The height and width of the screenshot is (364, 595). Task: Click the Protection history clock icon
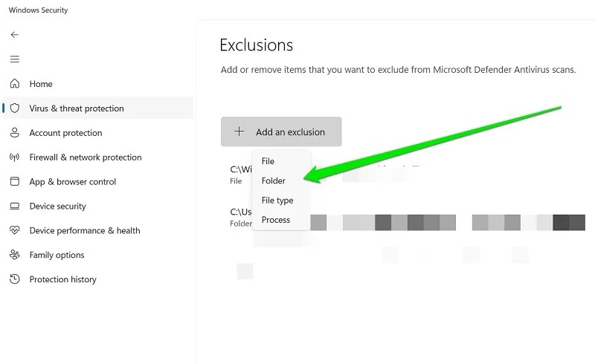[14, 279]
